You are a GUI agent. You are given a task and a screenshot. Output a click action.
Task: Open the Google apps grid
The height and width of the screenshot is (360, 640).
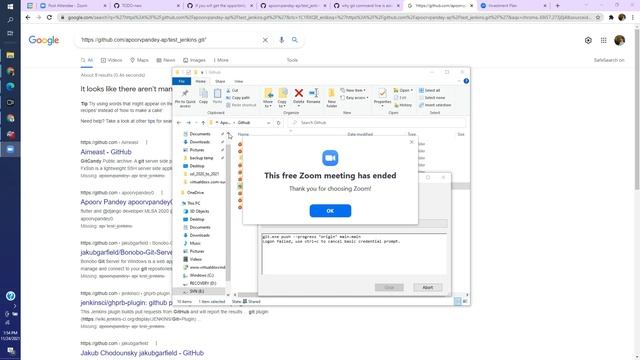click(603, 40)
